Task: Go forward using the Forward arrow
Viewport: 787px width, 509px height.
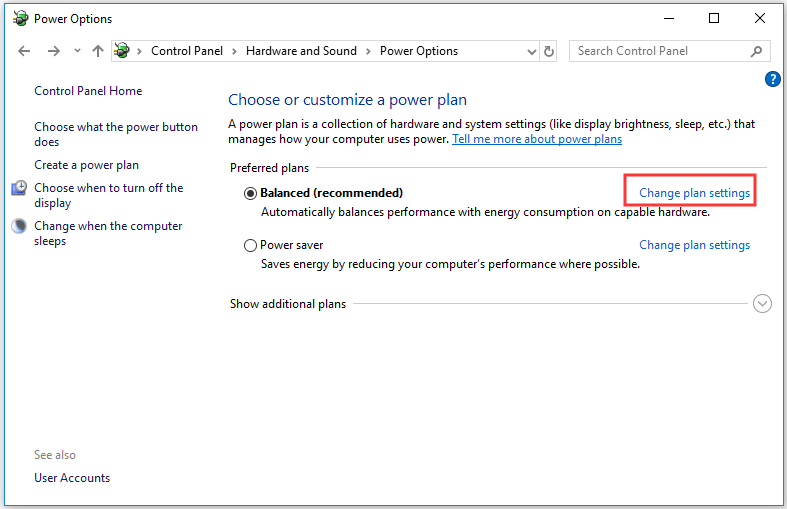Action: pos(54,51)
